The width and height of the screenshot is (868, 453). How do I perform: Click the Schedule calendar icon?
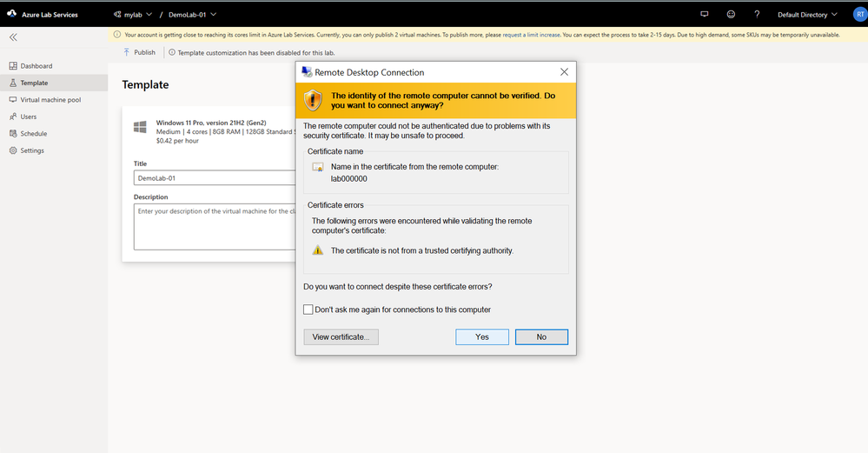13,133
